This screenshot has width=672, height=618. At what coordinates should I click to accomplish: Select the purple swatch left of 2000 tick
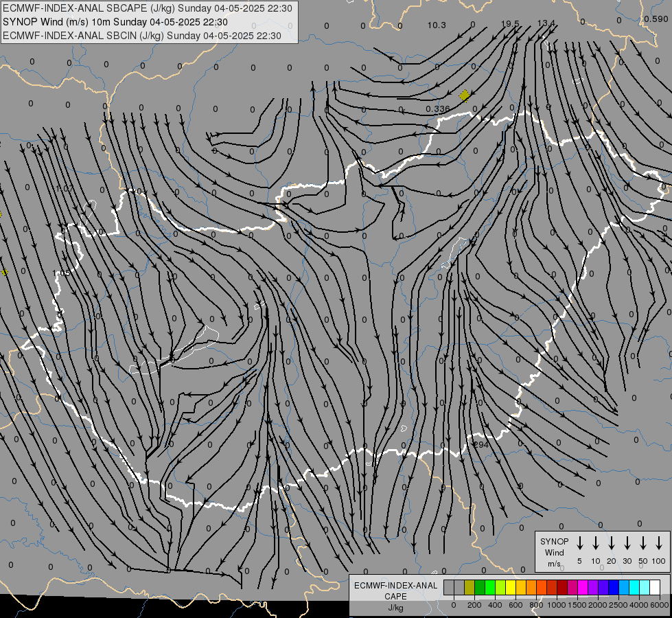point(592,587)
